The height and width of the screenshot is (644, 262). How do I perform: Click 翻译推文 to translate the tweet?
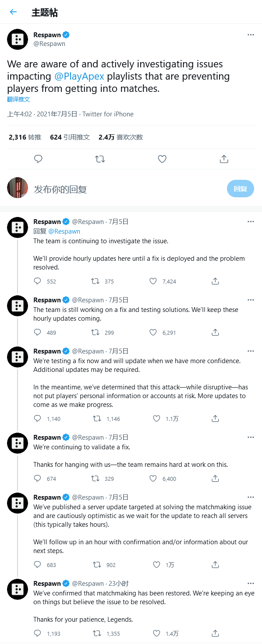click(x=18, y=99)
